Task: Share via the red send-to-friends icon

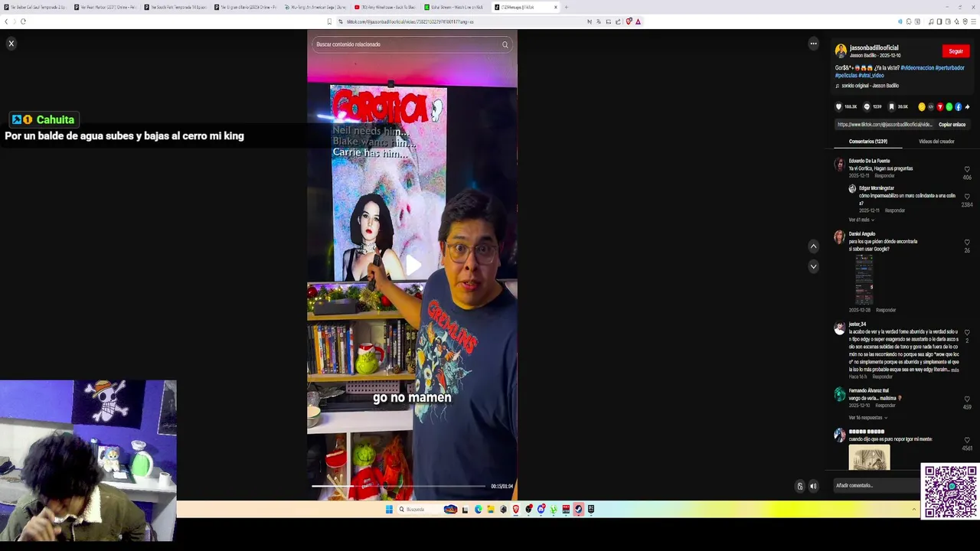Action: click(x=940, y=107)
